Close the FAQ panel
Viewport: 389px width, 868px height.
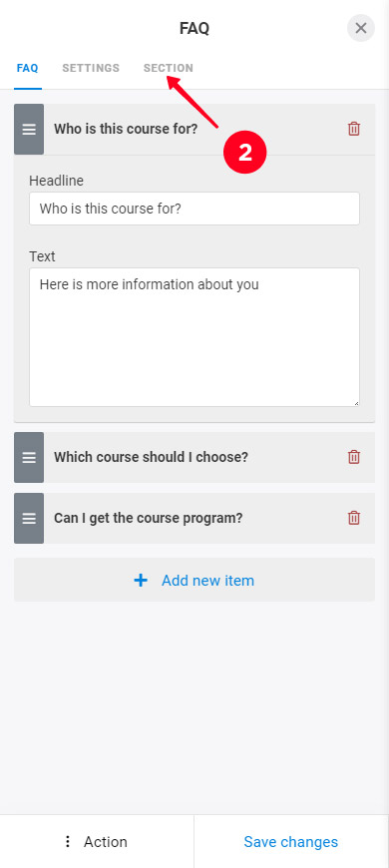point(361,28)
